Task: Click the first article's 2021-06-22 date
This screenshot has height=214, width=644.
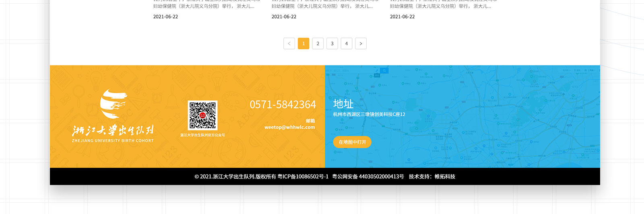Action: (165, 16)
